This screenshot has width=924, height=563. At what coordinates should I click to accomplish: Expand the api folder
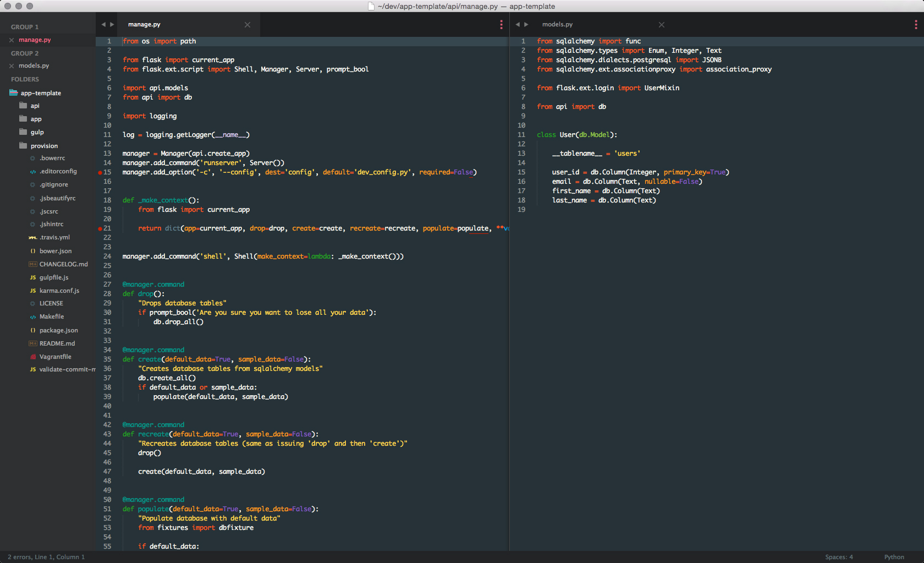pyautogui.click(x=35, y=106)
